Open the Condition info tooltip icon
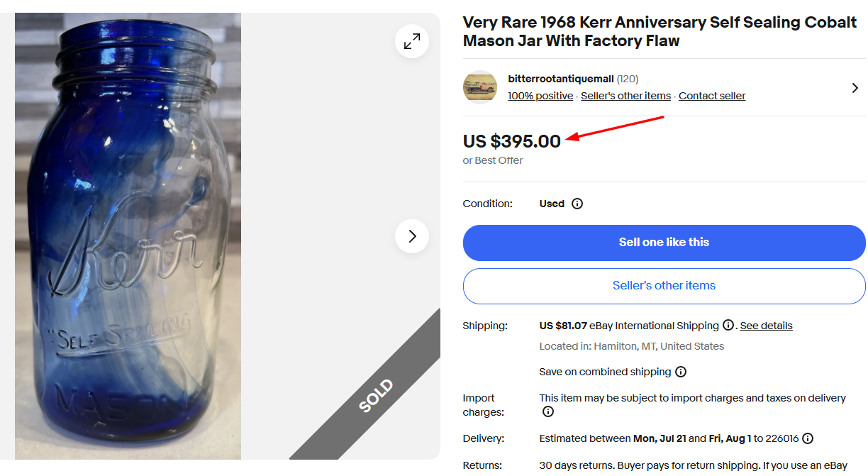The width and height of the screenshot is (868, 476). (x=577, y=204)
